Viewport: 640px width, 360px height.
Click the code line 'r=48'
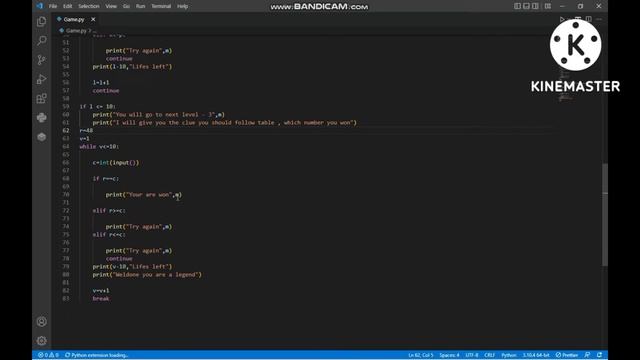86,131
